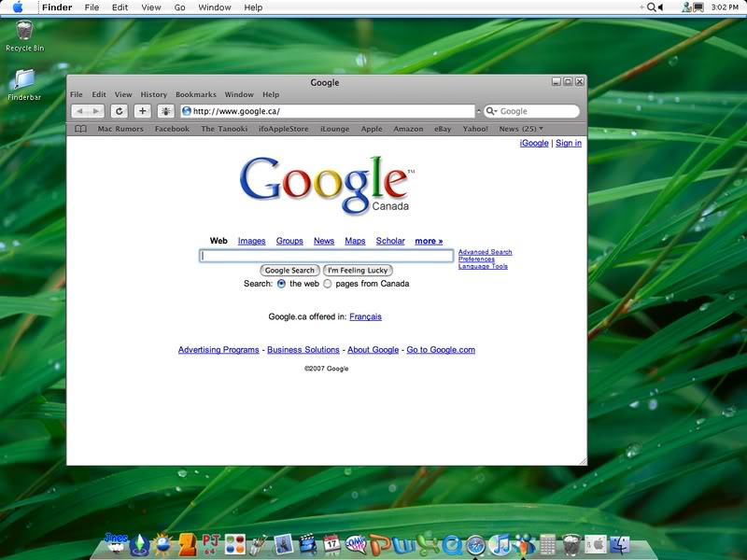
Task: Click the toolbar Google search box
Action: [x=531, y=111]
